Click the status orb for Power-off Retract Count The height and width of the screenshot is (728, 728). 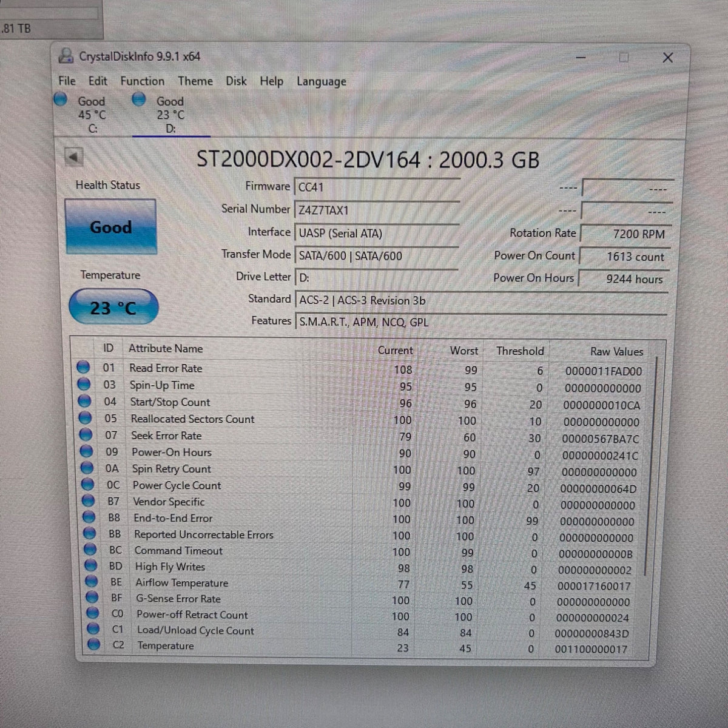click(x=92, y=613)
